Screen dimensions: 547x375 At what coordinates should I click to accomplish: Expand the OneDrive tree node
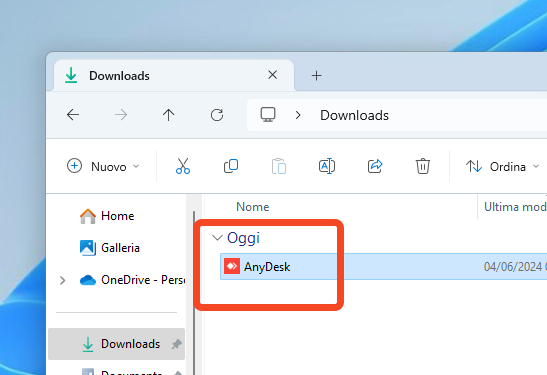coord(62,280)
